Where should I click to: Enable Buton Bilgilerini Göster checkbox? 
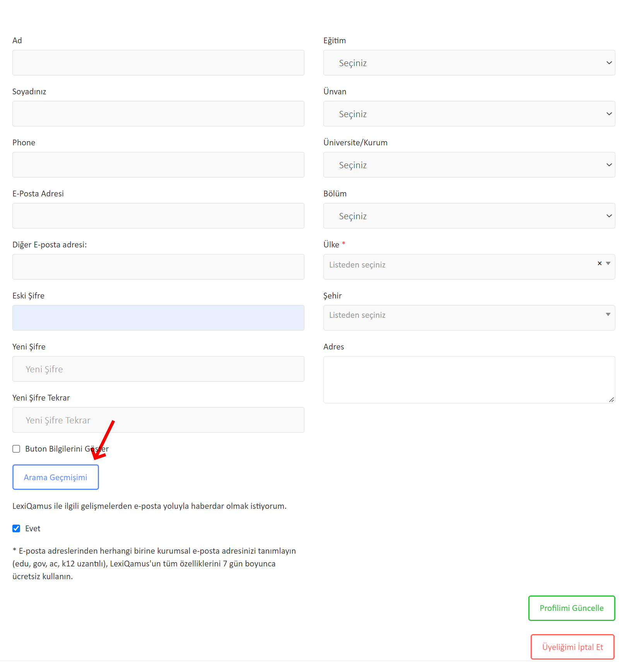(16, 449)
